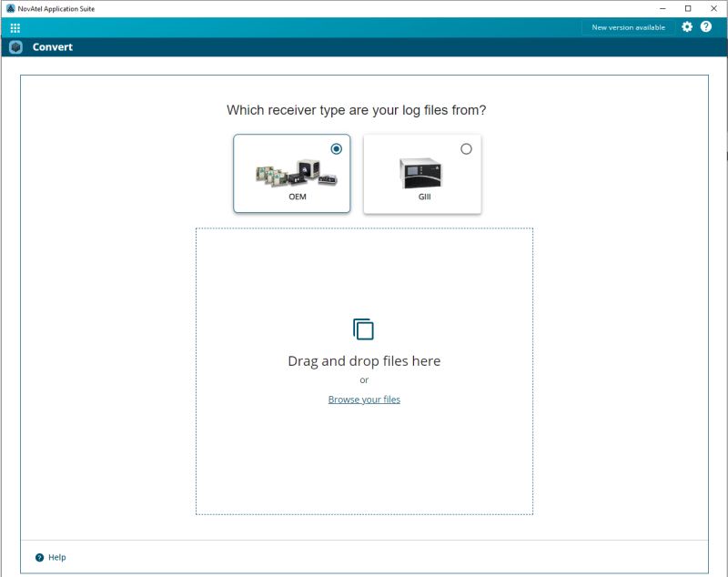Select the OEM receiver radio button
Image resolution: width=728 pixels, height=577 pixels.
click(x=336, y=149)
